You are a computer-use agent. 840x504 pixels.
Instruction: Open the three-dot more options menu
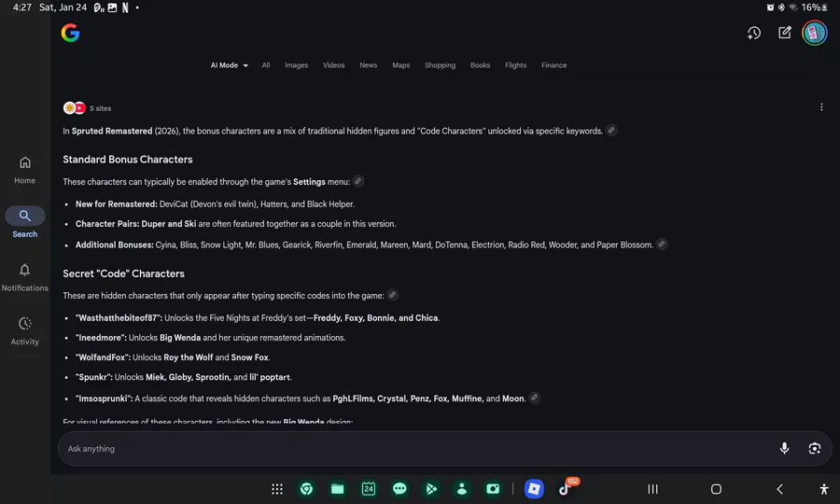pyautogui.click(x=821, y=107)
